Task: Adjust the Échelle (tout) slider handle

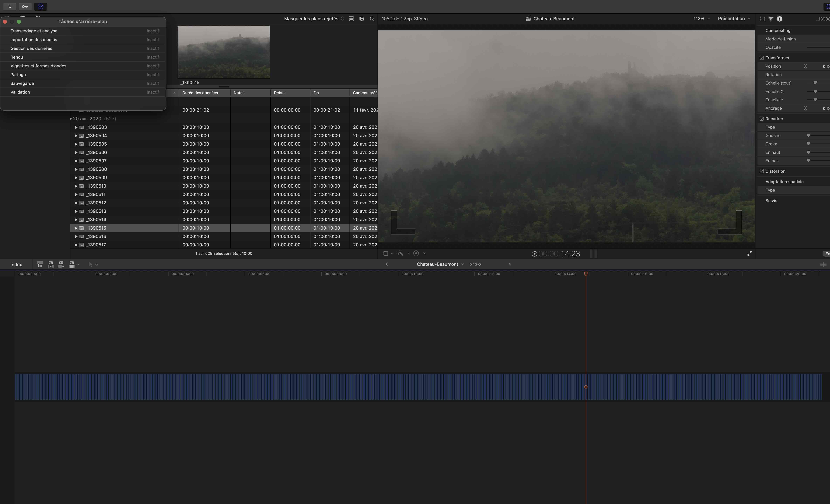Action: pos(815,83)
